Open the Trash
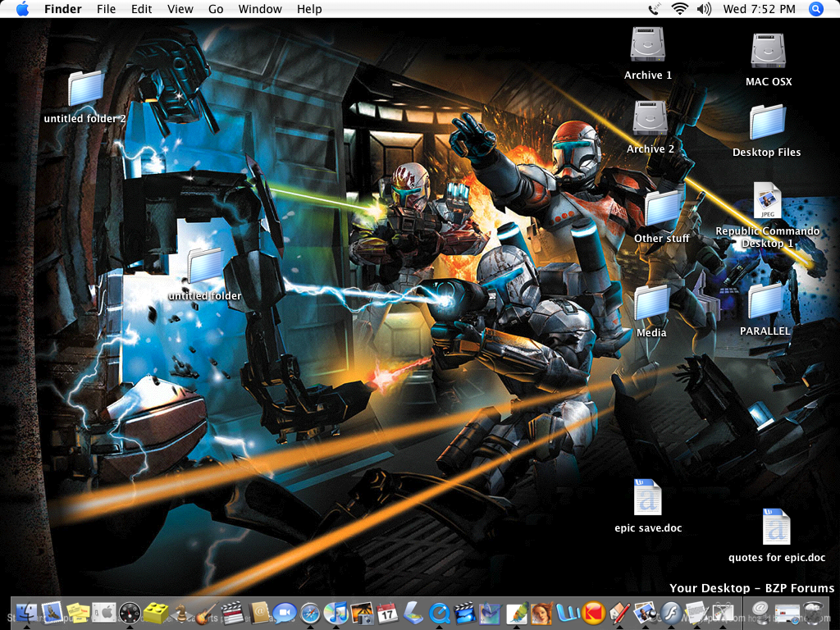Viewport: 840px width, 630px height. (x=814, y=614)
